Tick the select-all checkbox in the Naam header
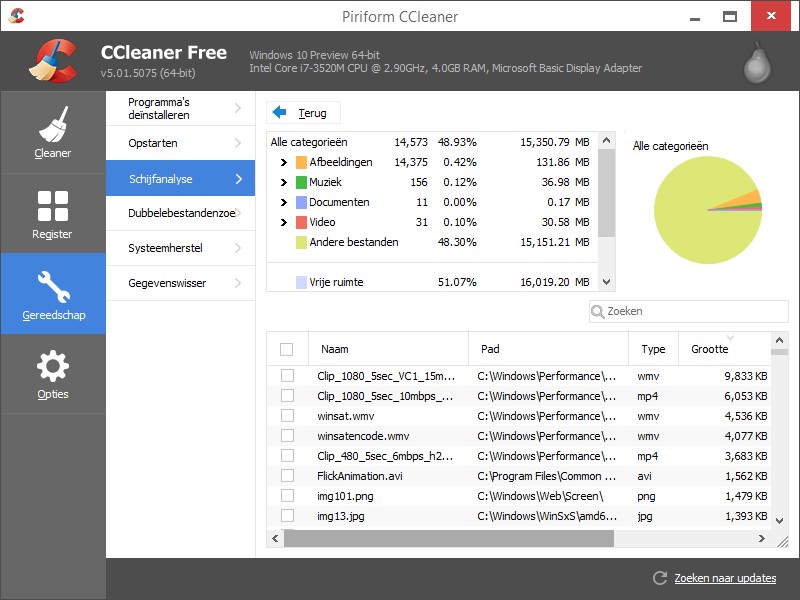Screen dimensions: 800x600 pos(287,349)
